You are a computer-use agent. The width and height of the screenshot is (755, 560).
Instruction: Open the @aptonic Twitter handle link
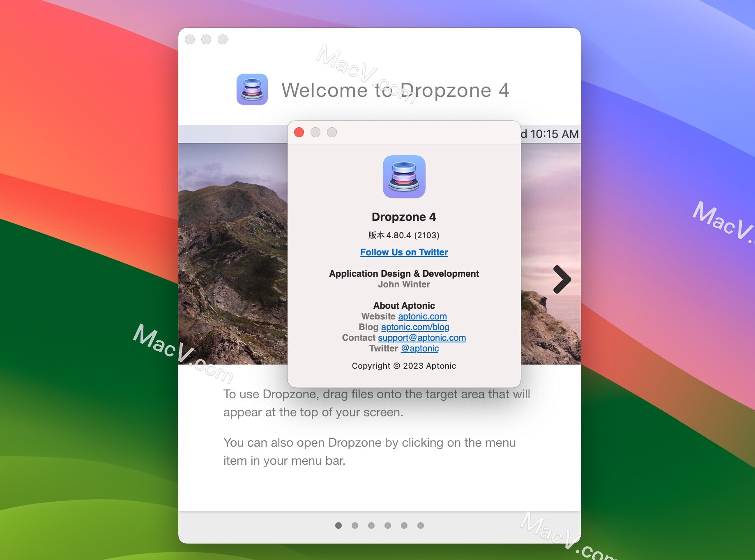[x=420, y=348]
